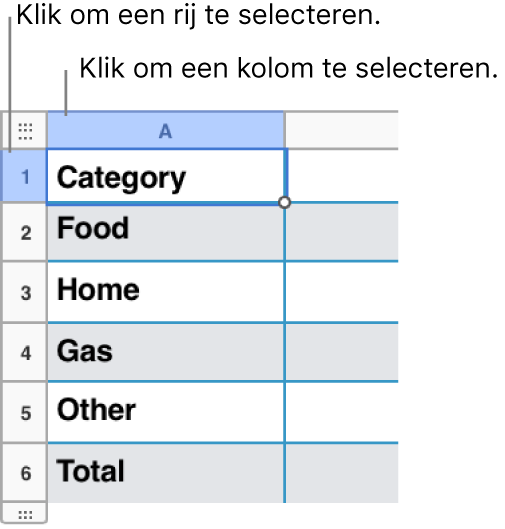Click the Category cell
The width and height of the screenshot is (505, 529).
coord(166,176)
